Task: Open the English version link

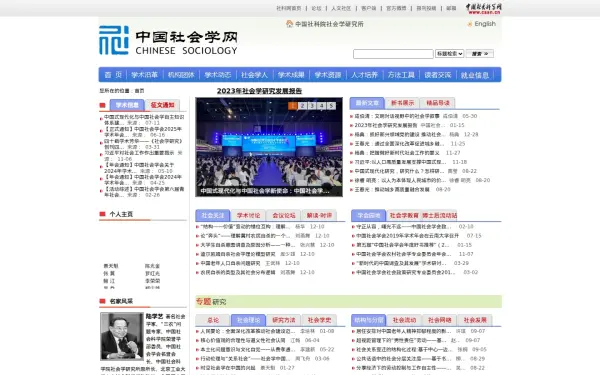Action: click(485, 24)
